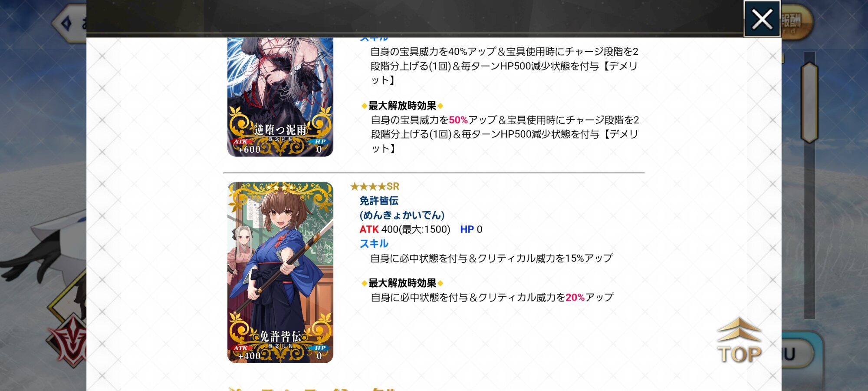Tap the ATK +600 badge on the card
The image size is (868, 391).
pos(248,146)
